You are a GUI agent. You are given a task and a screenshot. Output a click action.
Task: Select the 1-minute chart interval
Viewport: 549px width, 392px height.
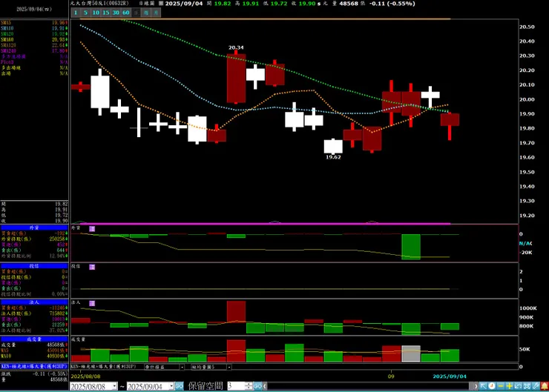coord(75,13)
